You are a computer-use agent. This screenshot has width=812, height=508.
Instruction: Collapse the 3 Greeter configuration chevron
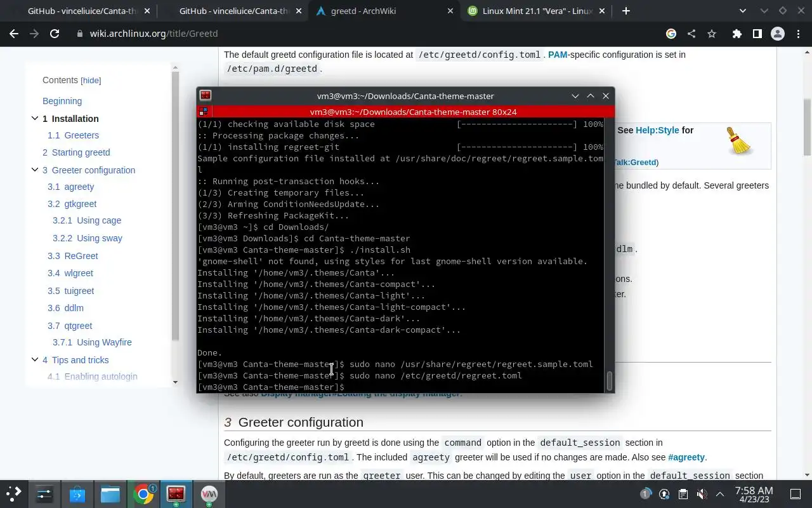[35, 170]
